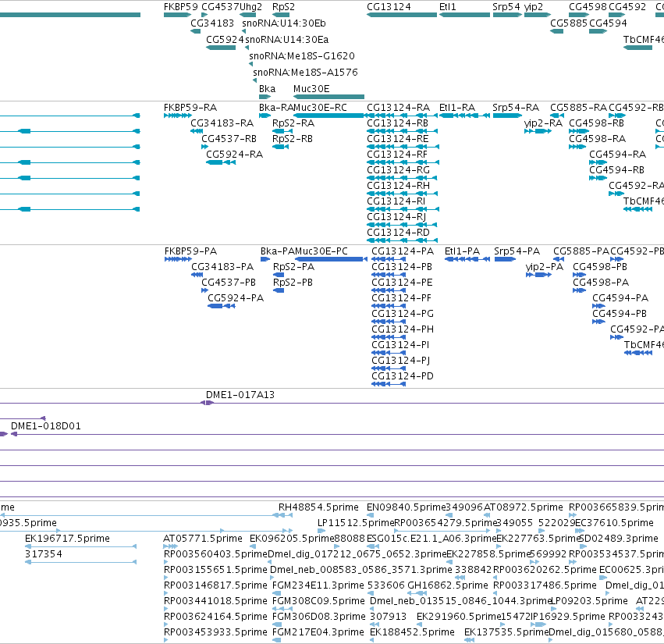Click EST EK188452.5prime label
This screenshot has width=664, height=644.
click(x=412, y=632)
